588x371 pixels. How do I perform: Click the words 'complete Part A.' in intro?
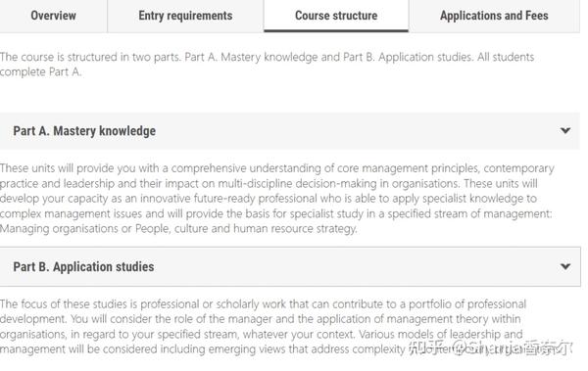40,71
